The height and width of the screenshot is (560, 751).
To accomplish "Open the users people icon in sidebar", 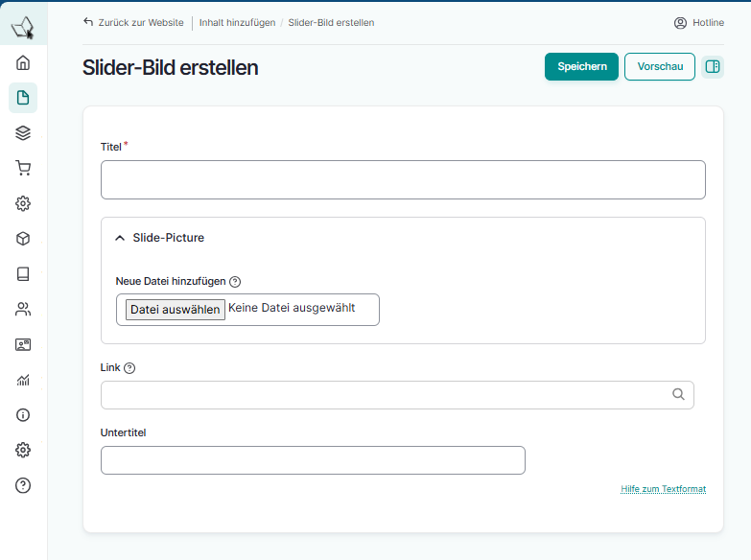I will click(x=23, y=309).
